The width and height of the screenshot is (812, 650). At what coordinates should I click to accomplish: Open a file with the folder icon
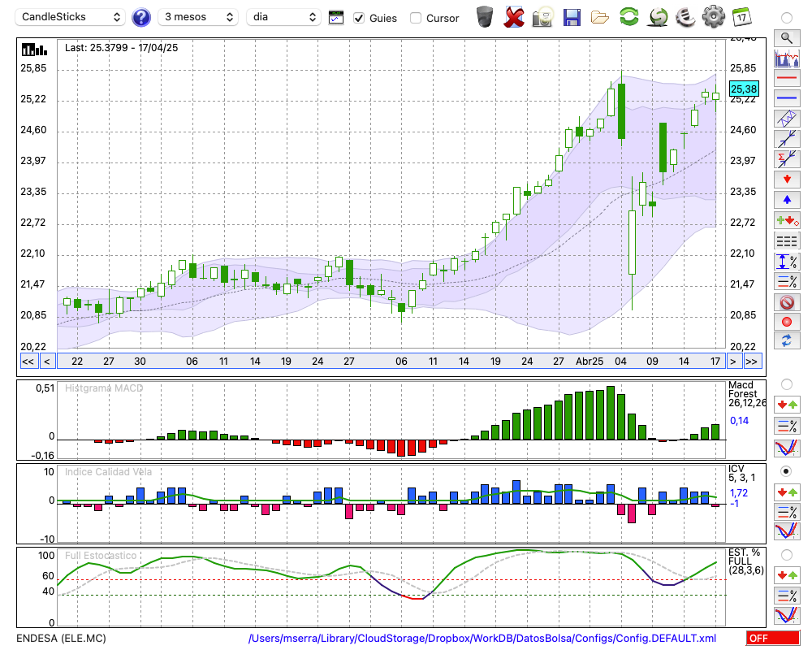click(600, 17)
